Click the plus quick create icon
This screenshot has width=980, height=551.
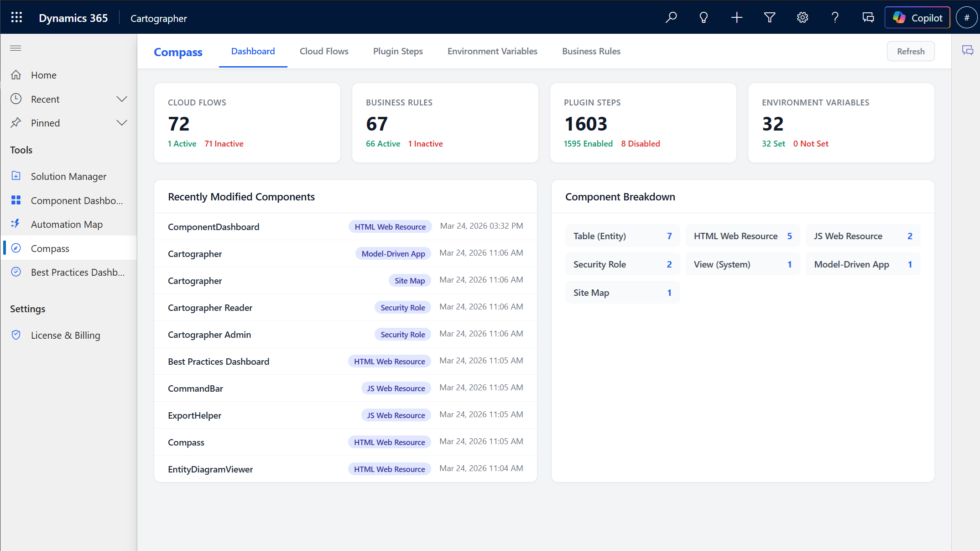point(736,17)
